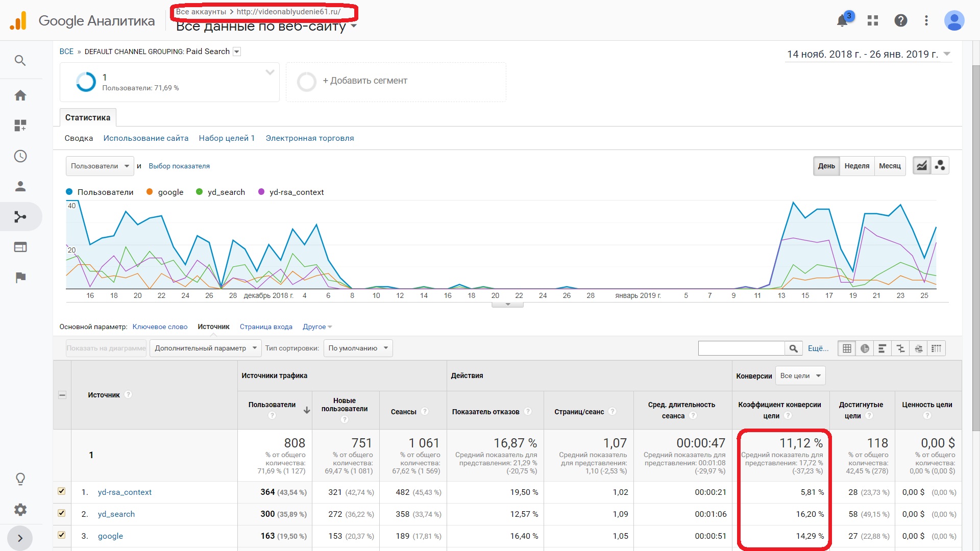Open the view selector dropdown arrow
Screen dimensions: 980x551
(x=354, y=26)
